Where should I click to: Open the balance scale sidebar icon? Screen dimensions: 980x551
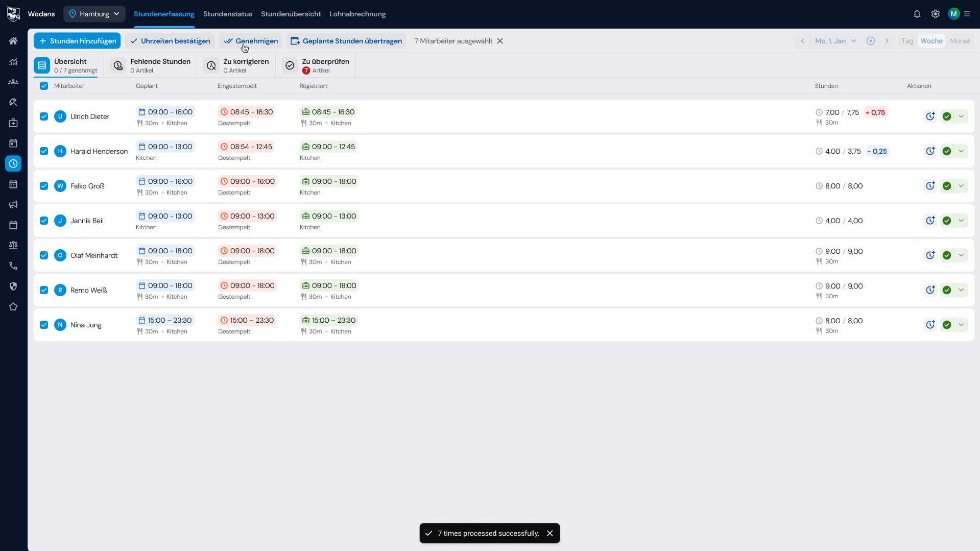point(13,245)
